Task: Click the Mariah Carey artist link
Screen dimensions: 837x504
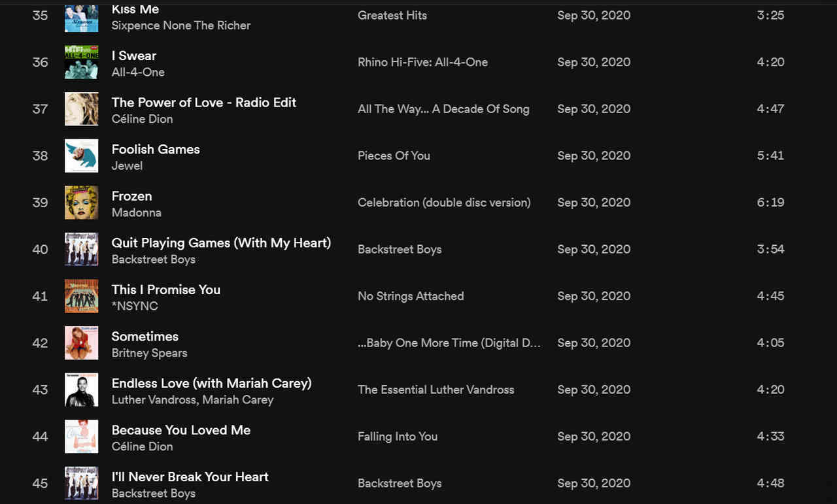Action: (x=238, y=399)
